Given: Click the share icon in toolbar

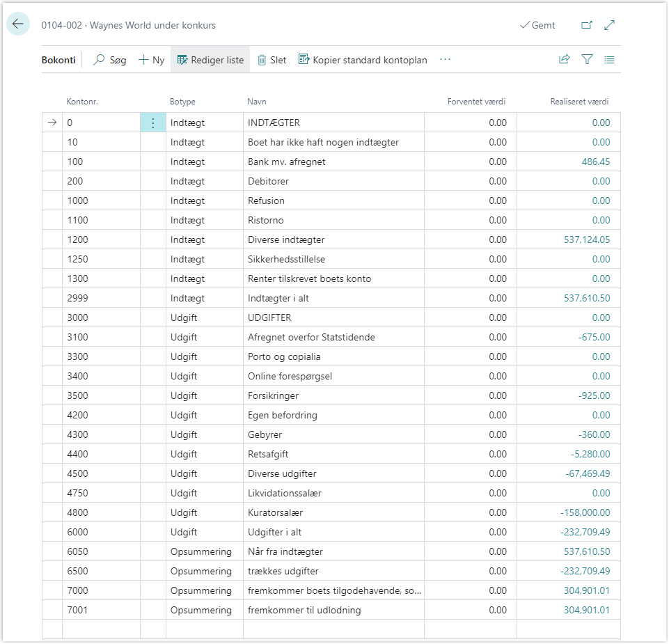Looking at the screenshot, I should pyautogui.click(x=564, y=60).
